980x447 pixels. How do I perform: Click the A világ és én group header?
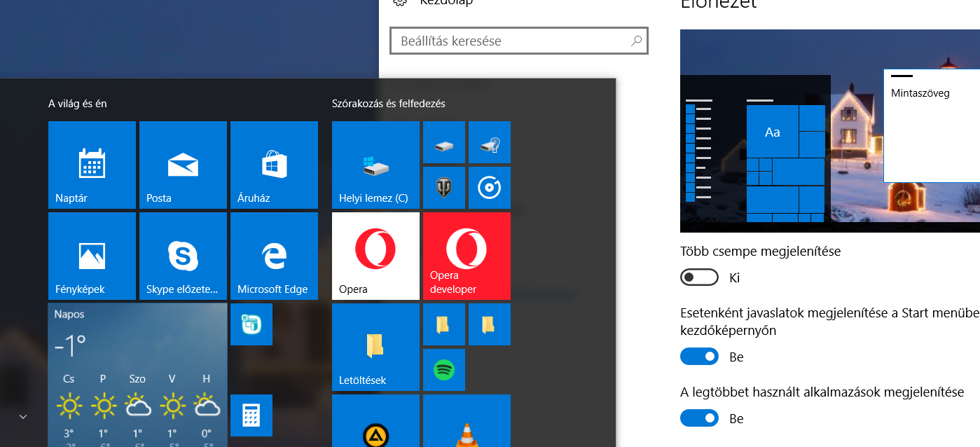78,104
